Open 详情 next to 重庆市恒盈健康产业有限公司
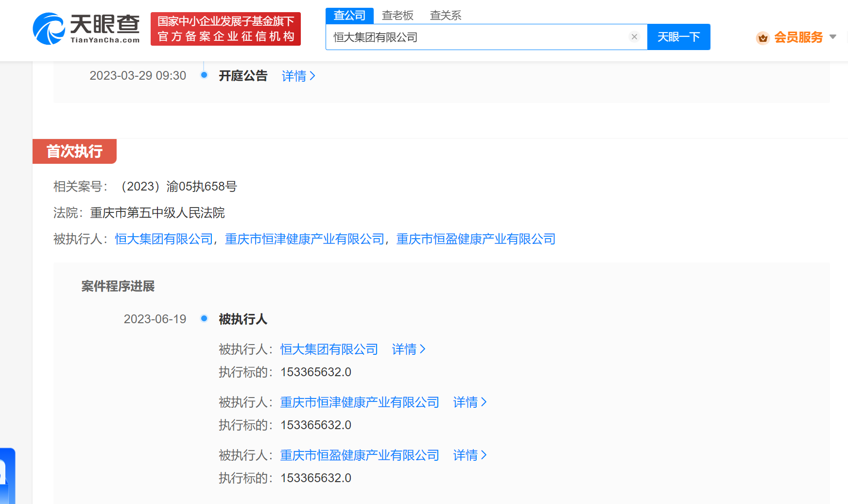The image size is (848, 504). coord(469,455)
